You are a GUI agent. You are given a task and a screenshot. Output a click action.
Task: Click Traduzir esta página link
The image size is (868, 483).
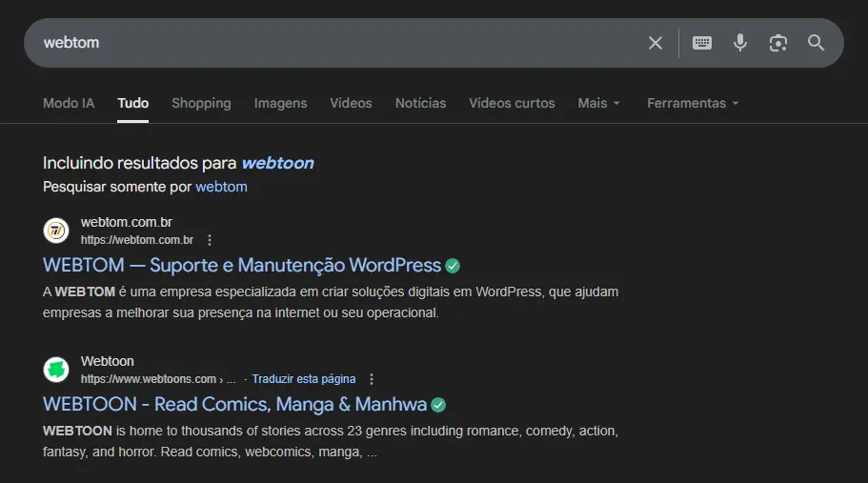tap(304, 379)
